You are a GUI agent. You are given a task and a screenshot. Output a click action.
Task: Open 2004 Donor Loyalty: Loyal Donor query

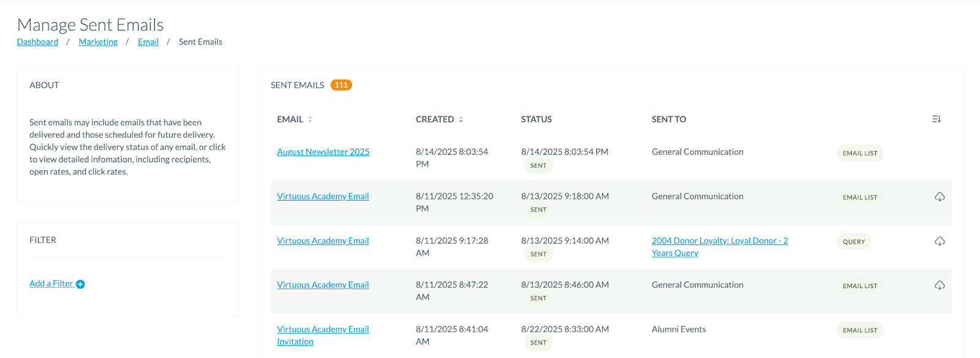pos(720,247)
